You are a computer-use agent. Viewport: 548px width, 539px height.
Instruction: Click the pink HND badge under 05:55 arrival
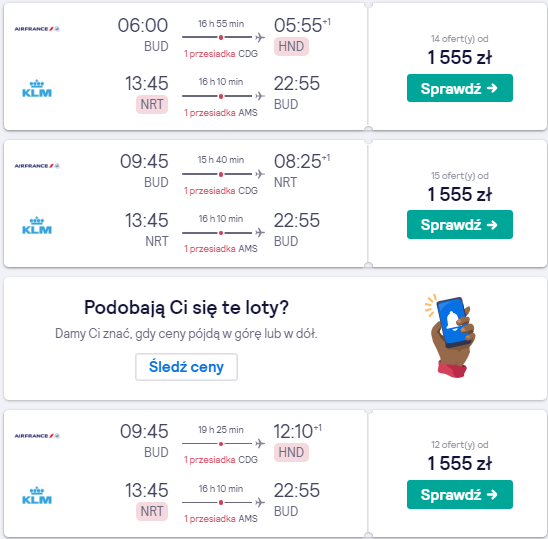[x=291, y=46]
